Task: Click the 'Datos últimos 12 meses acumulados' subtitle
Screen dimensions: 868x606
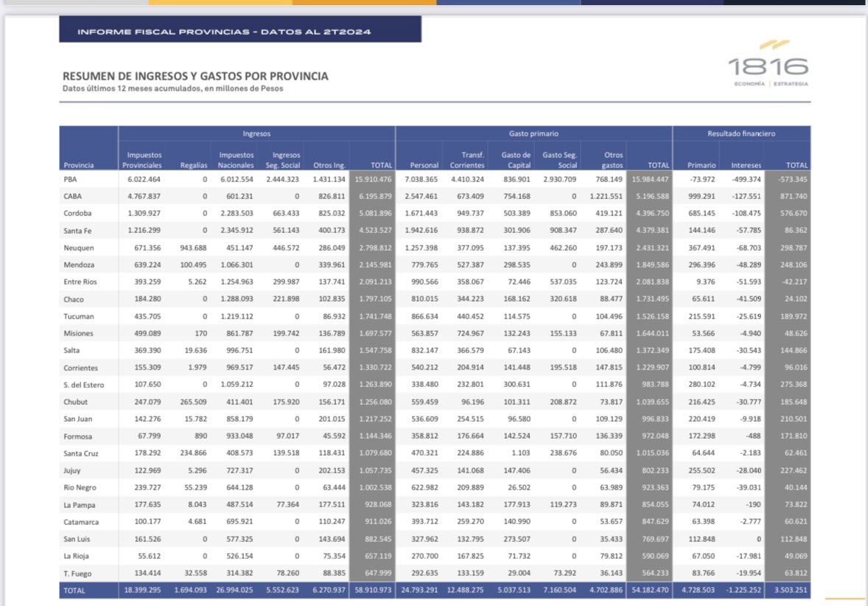Action: [172, 88]
